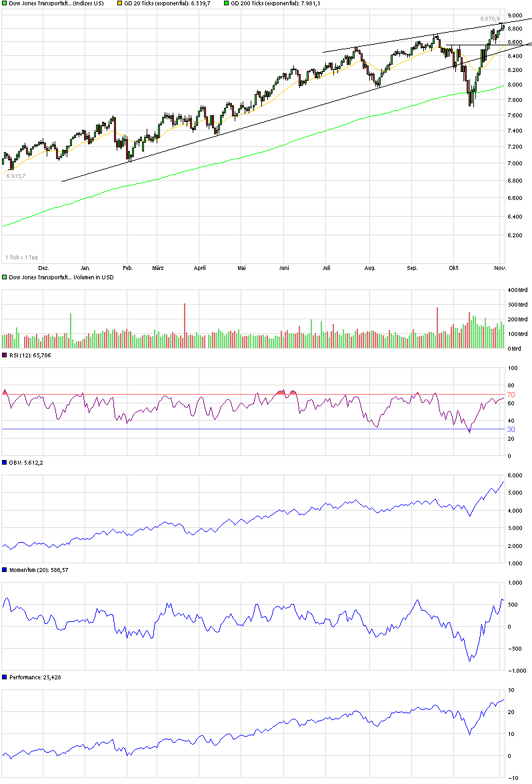This screenshot has width=532, height=784.
Task: Click the 'Juli' month label on time axis
Action: click(x=326, y=268)
